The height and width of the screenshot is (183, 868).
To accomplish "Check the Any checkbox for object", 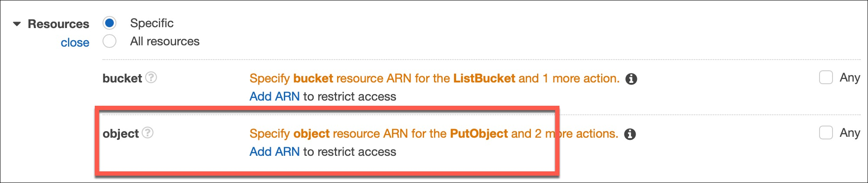I will (x=826, y=133).
